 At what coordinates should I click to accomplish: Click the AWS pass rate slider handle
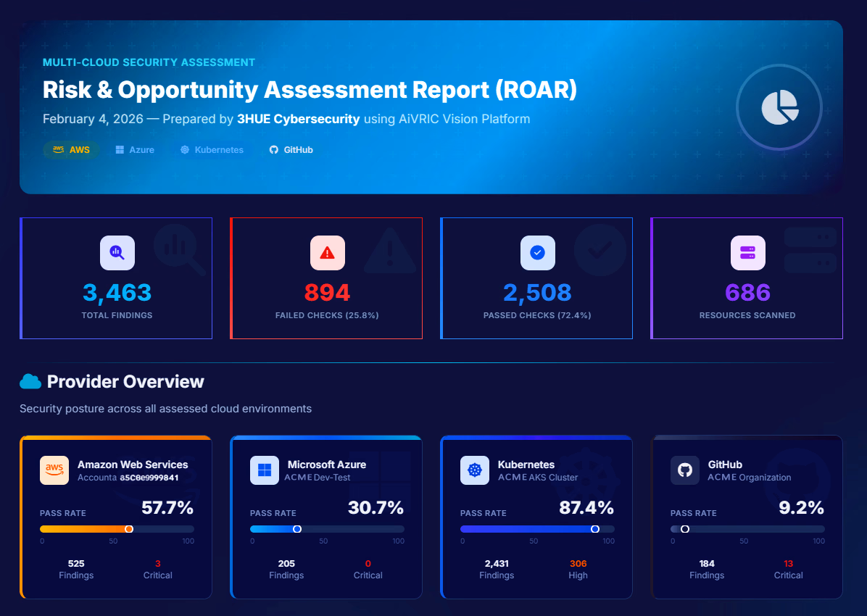(x=129, y=529)
